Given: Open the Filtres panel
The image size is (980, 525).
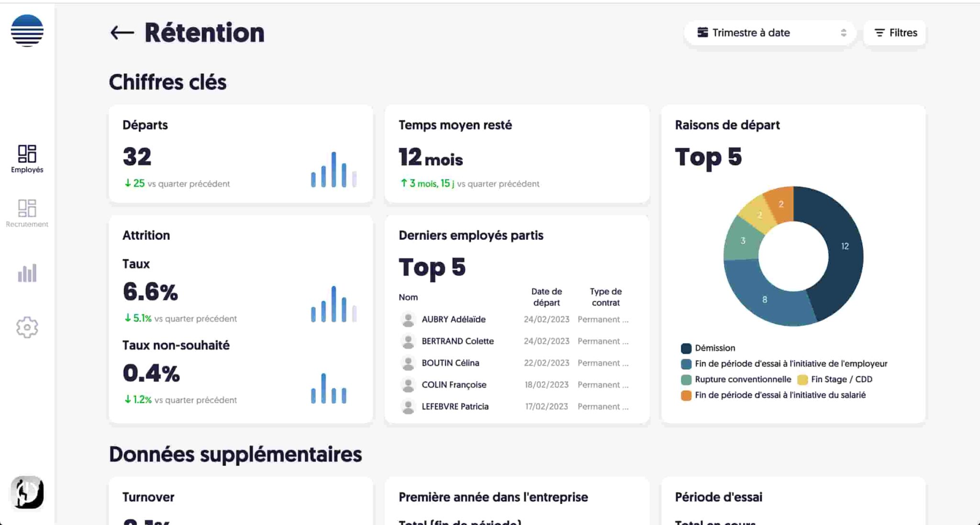Looking at the screenshot, I should click(x=895, y=33).
